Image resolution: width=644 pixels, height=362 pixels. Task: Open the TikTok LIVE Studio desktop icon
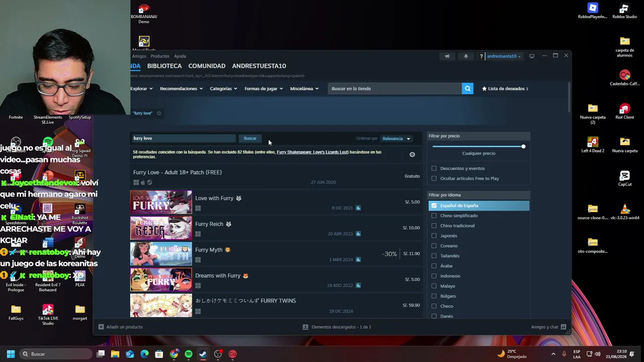click(48, 315)
